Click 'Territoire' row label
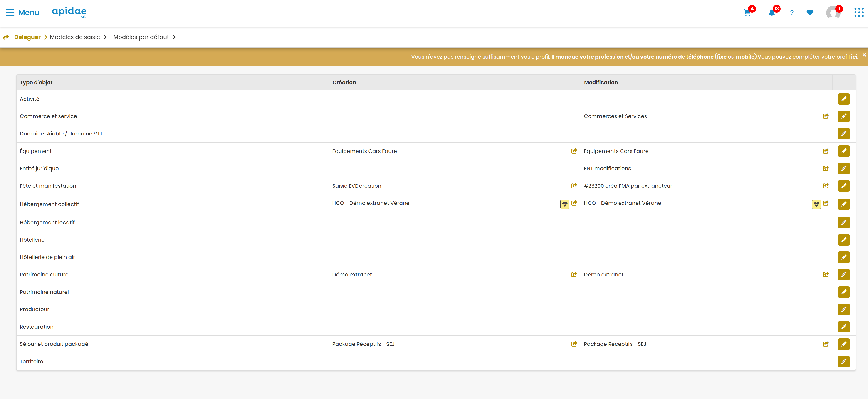Image resolution: width=868 pixels, height=399 pixels. 31,362
